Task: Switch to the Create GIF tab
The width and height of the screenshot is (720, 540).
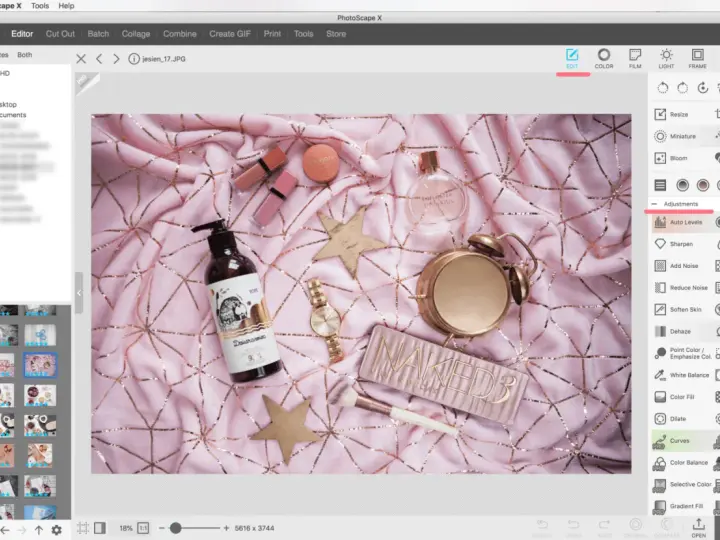Action: coord(230,34)
